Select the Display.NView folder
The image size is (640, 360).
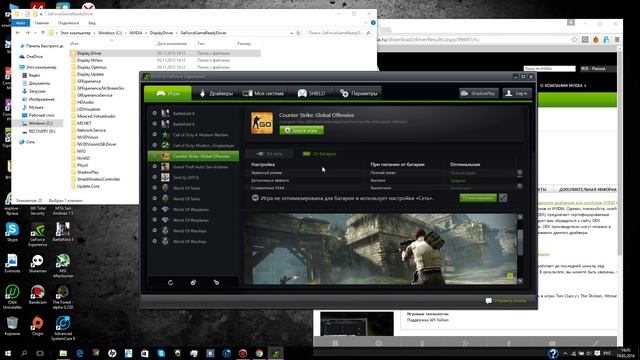(x=89, y=60)
